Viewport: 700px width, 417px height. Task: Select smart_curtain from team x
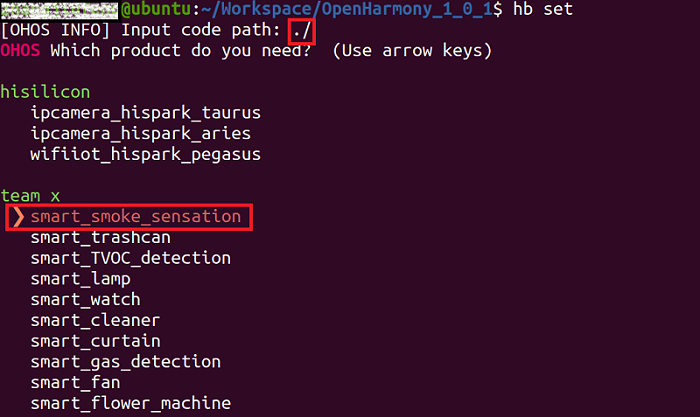click(95, 341)
